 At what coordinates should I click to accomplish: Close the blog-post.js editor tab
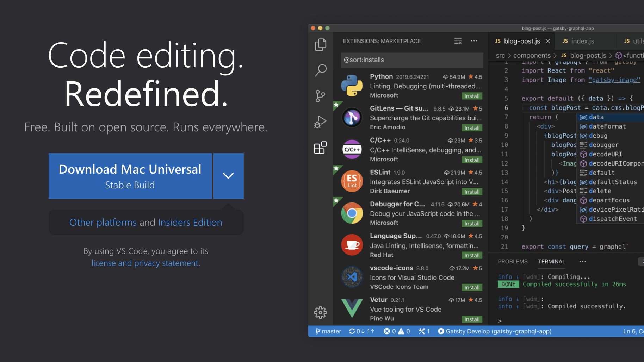tap(548, 41)
